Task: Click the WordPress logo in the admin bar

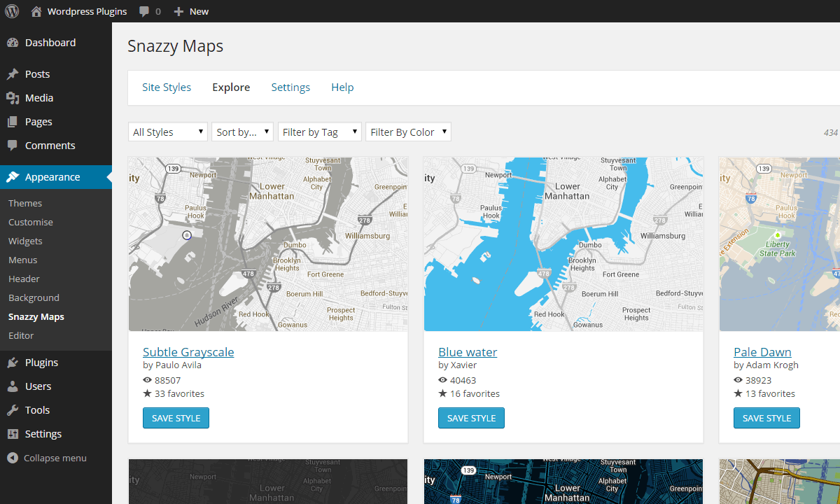Action: point(11,10)
